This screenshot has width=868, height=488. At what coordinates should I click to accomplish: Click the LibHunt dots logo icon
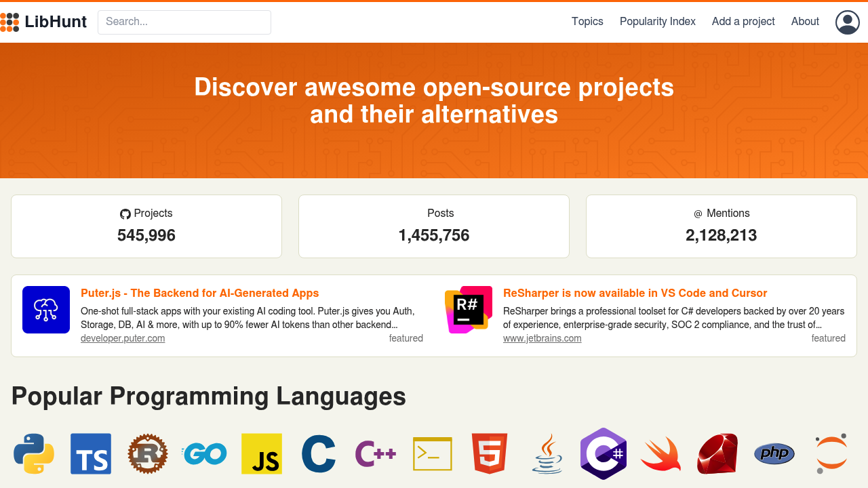pyautogui.click(x=9, y=22)
